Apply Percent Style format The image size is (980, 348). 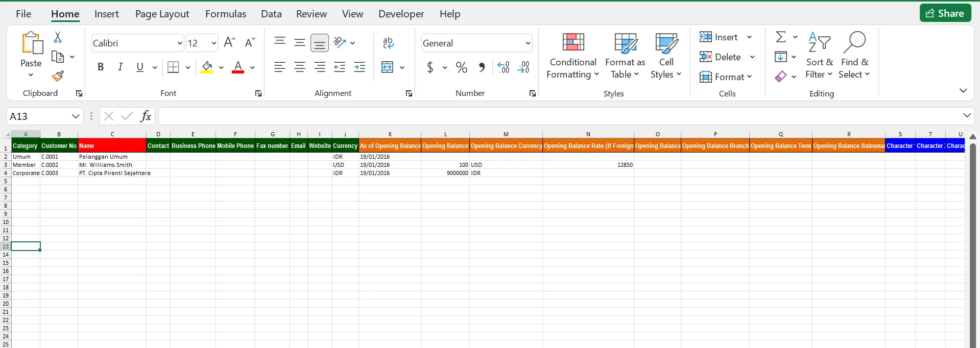[x=462, y=67]
